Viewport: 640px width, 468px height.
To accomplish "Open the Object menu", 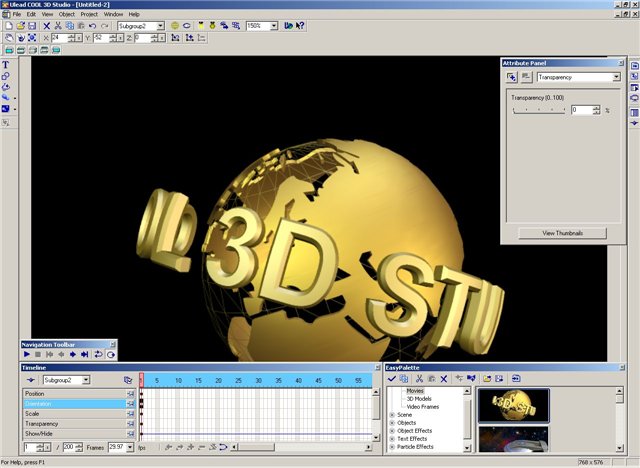I will click(x=67, y=14).
